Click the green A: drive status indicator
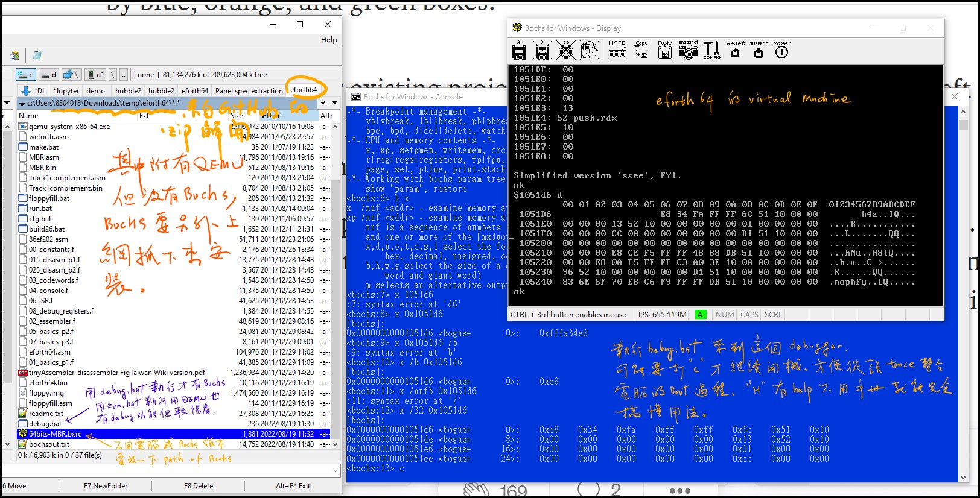 pyautogui.click(x=701, y=315)
